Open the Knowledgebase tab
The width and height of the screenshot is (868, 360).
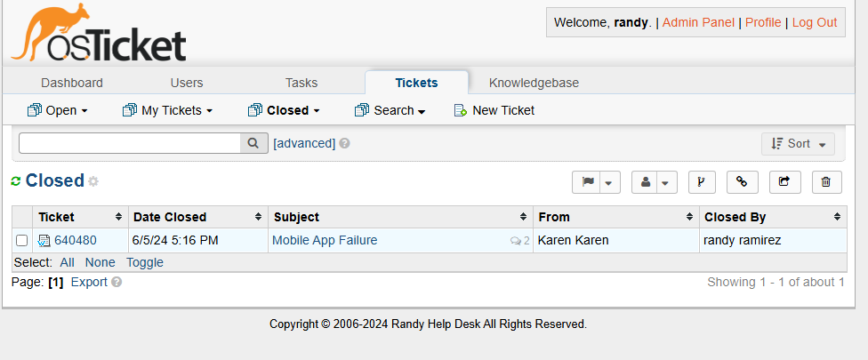534,83
